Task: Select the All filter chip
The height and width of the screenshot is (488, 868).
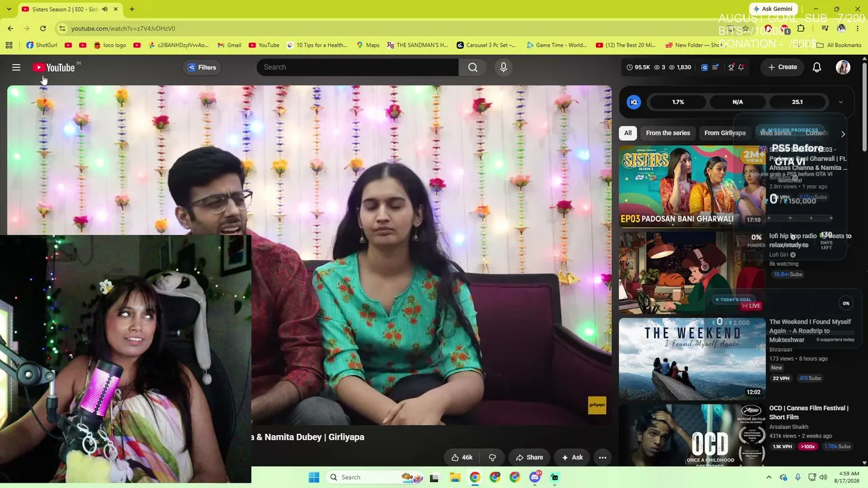Action: 628,133
